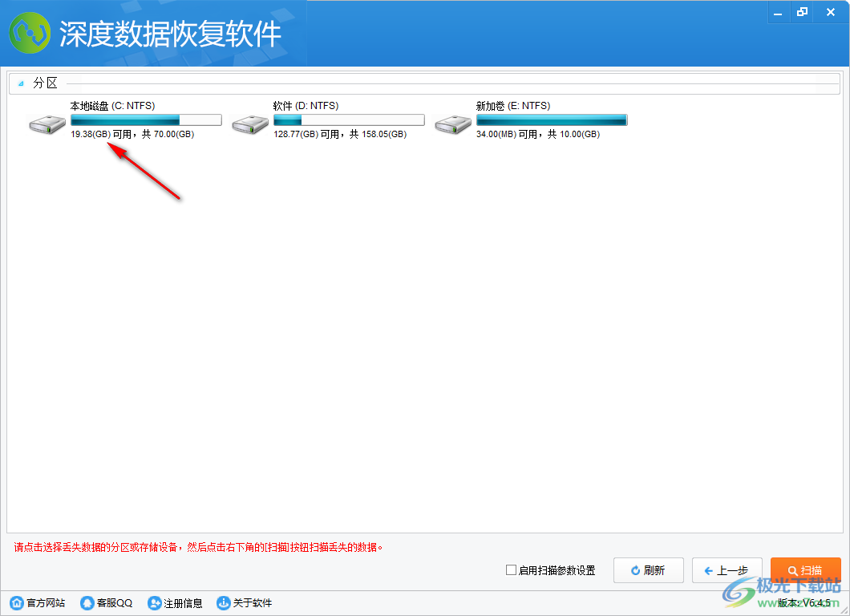Click the 关于软件 info icon
Image resolution: width=850 pixels, height=616 pixels.
224,602
